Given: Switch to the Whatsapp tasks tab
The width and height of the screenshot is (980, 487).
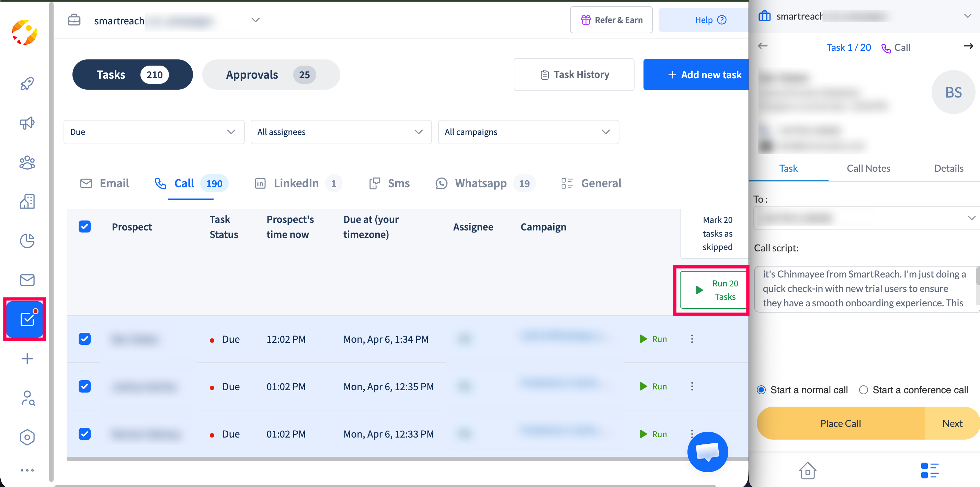Looking at the screenshot, I should tap(481, 183).
